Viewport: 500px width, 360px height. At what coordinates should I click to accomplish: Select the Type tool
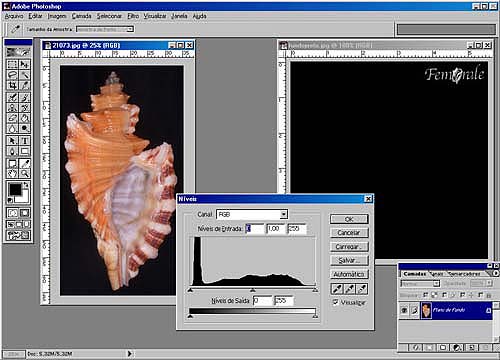25,140
